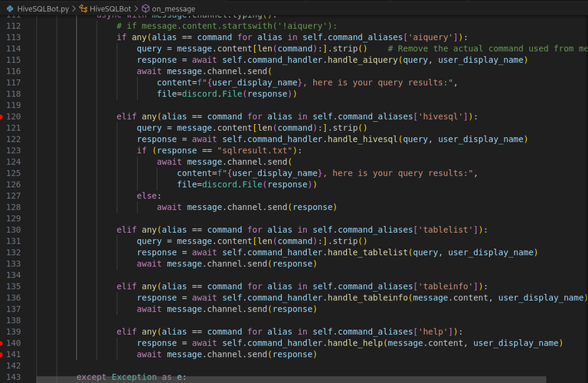Open HiveSQLBot.py in the breadcrumb
588x383 pixels.
pyautogui.click(x=43, y=8)
